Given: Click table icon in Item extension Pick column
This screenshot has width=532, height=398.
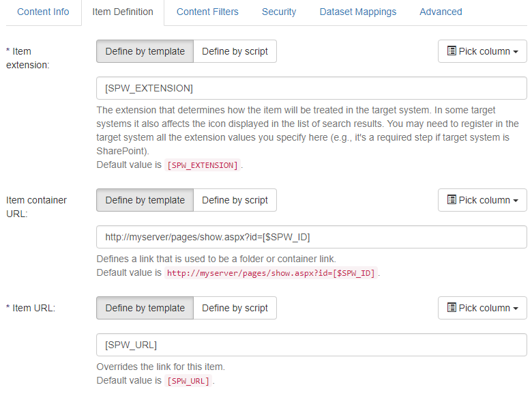Looking at the screenshot, I should click(x=452, y=51).
